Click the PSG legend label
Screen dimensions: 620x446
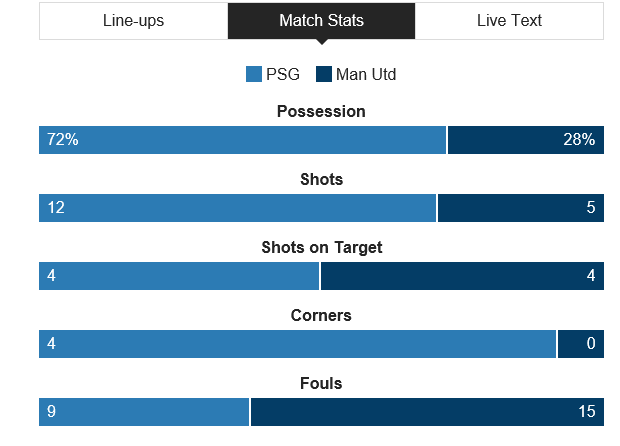[x=283, y=74]
